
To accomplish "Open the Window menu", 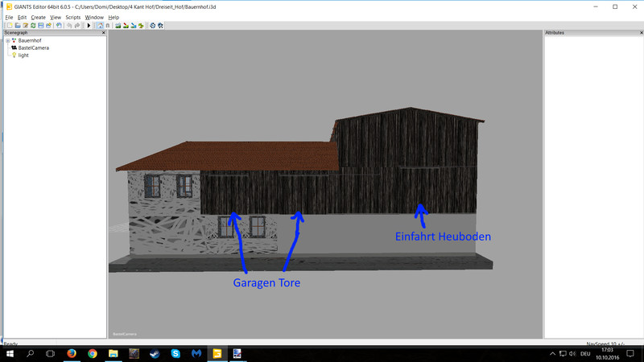I will click(94, 17).
